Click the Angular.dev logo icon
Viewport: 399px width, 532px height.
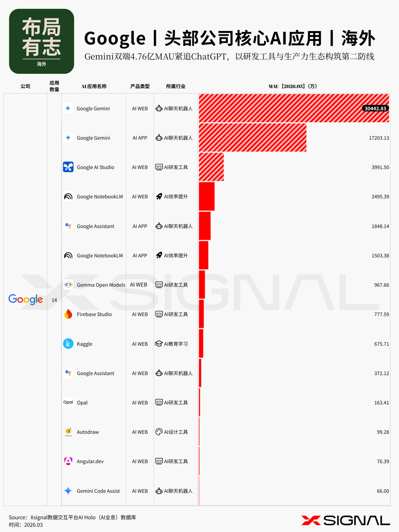click(68, 461)
